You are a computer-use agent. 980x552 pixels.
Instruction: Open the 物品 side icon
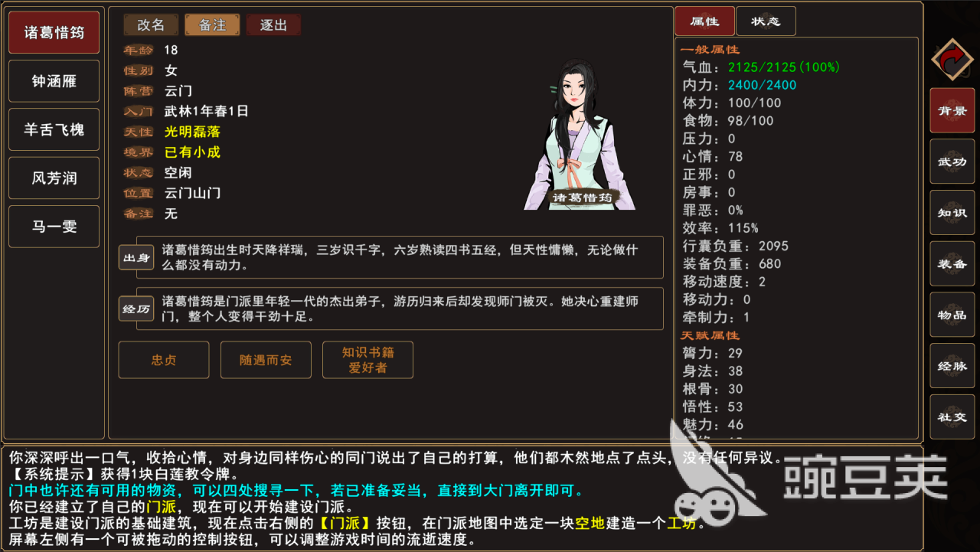[952, 315]
